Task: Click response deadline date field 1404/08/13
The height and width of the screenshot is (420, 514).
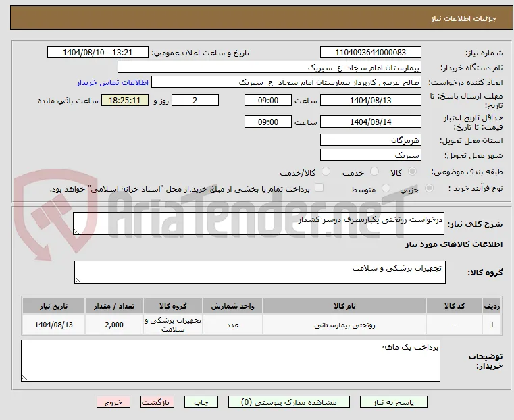Action: 370,100
